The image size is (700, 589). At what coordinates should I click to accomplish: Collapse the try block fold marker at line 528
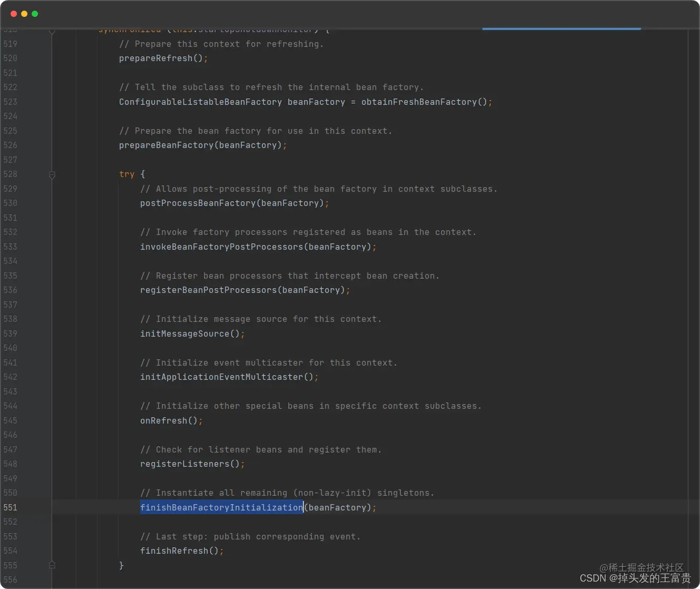(x=52, y=174)
